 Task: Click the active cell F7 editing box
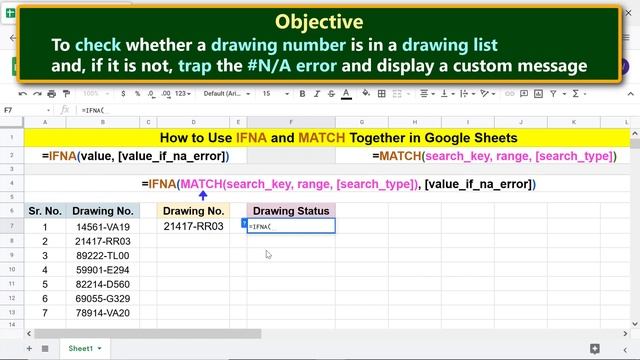(291, 226)
